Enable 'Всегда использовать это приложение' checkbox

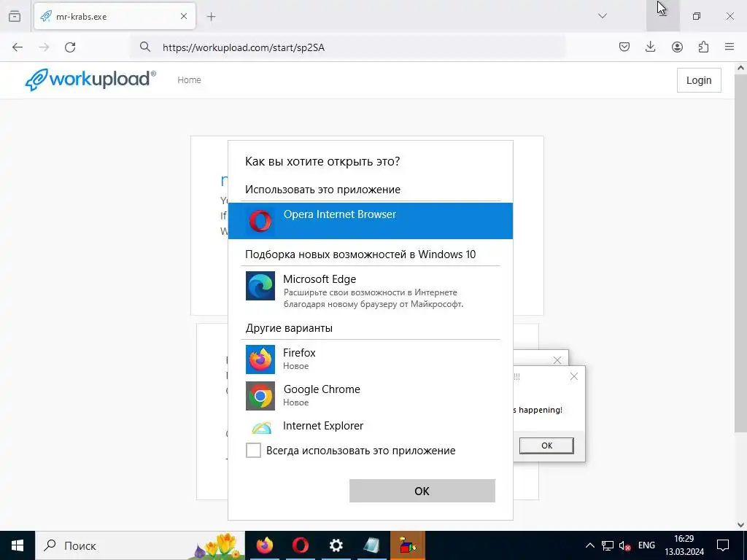(253, 450)
